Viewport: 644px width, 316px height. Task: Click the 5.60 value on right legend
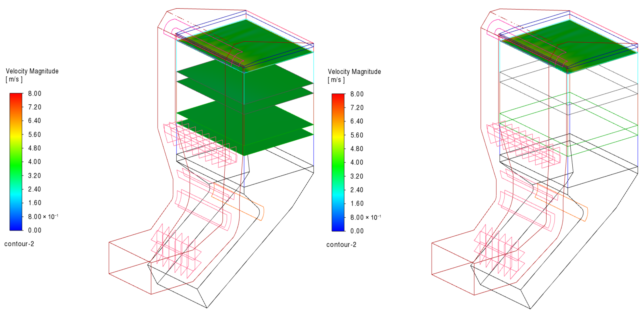click(x=356, y=135)
